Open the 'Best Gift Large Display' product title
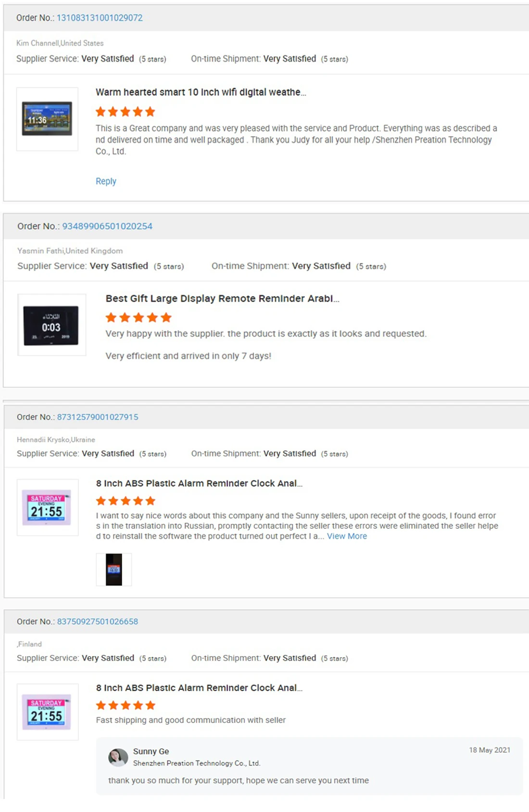The width and height of the screenshot is (529, 812). point(222,299)
